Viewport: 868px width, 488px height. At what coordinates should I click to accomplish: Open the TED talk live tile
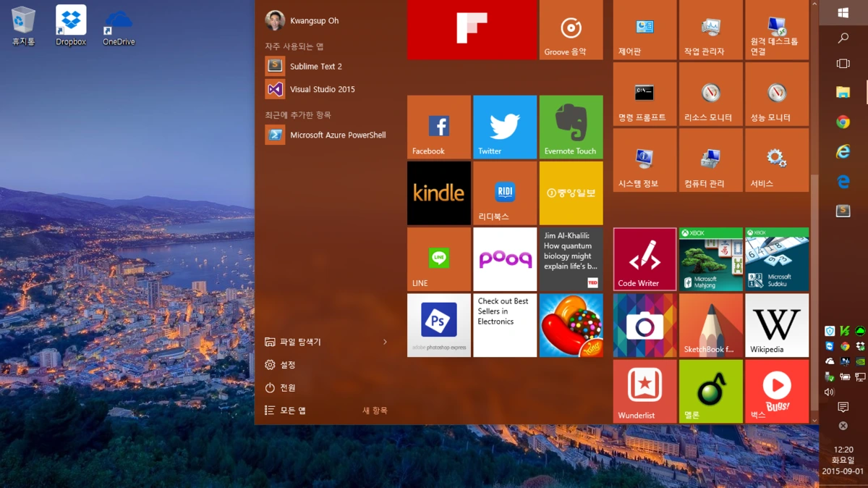pyautogui.click(x=571, y=259)
